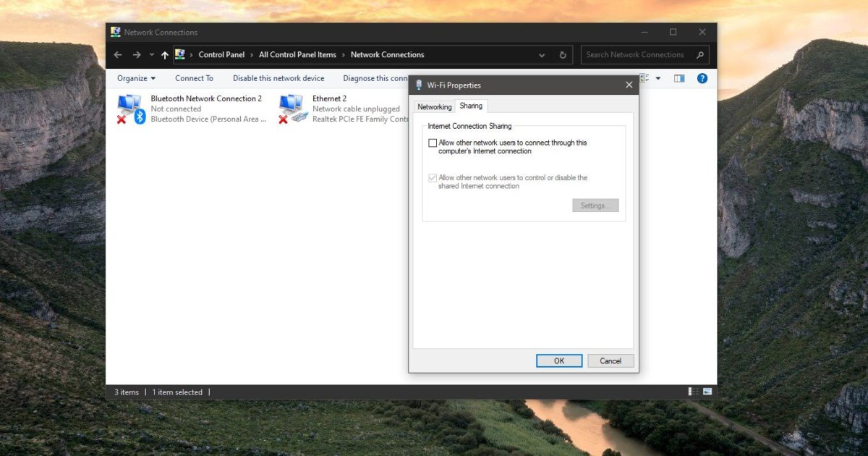The width and height of the screenshot is (868, 456).
Task: Click Disable this network device
Action: tap(278, 78)
